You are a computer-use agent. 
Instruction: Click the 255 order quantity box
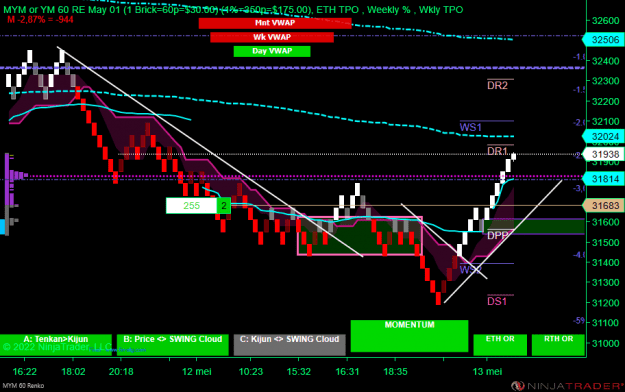pos(191,206)
